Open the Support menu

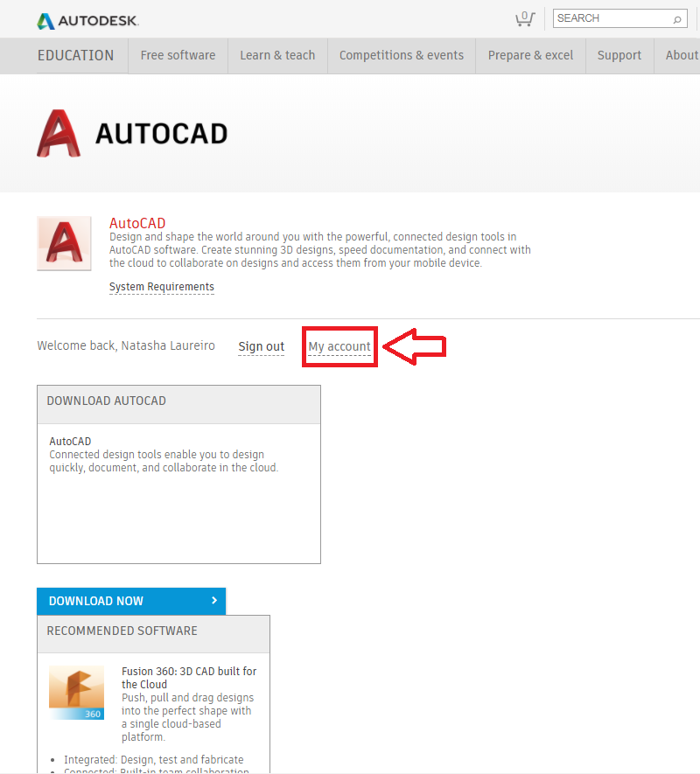619,55
